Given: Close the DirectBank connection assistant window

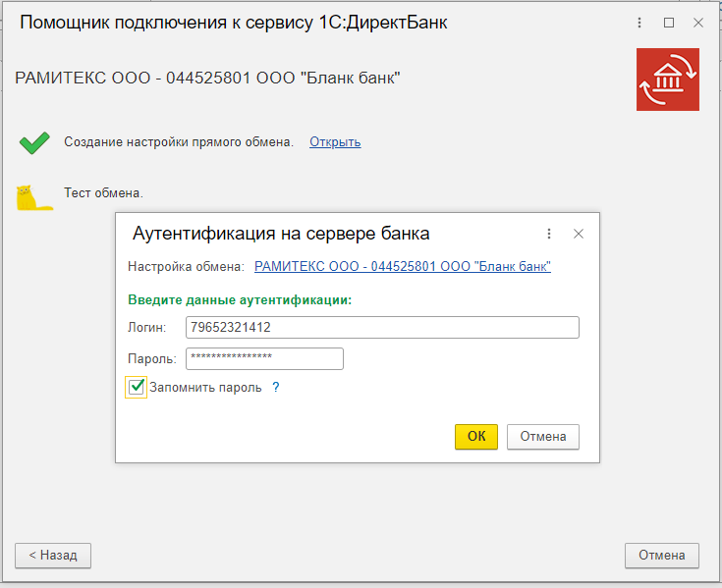Looking at the screenshot, I should (x=697, y=23).
